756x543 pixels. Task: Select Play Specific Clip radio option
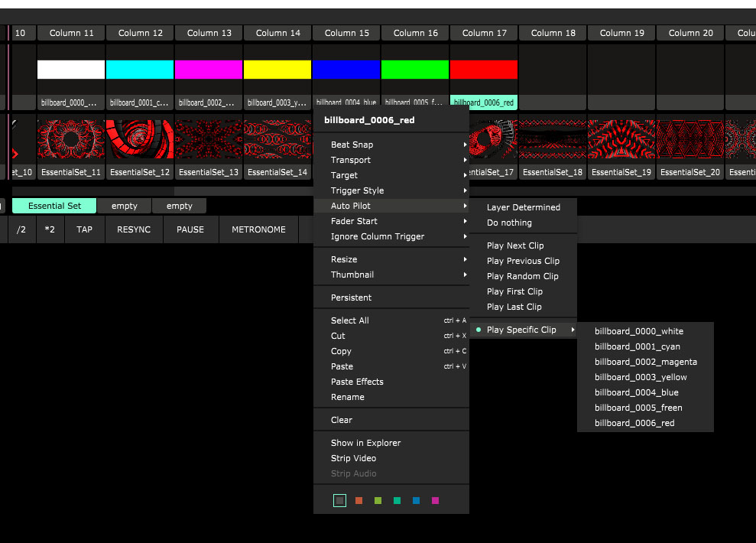(x=521, y=330)
